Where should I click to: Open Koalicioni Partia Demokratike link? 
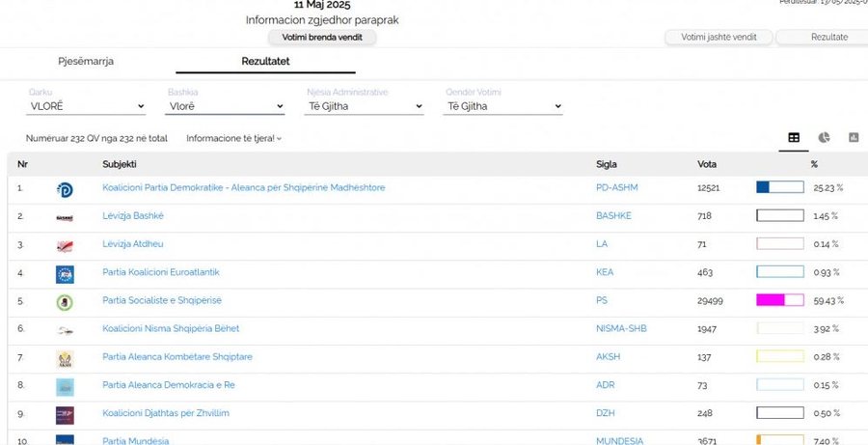tap(244, 188)
